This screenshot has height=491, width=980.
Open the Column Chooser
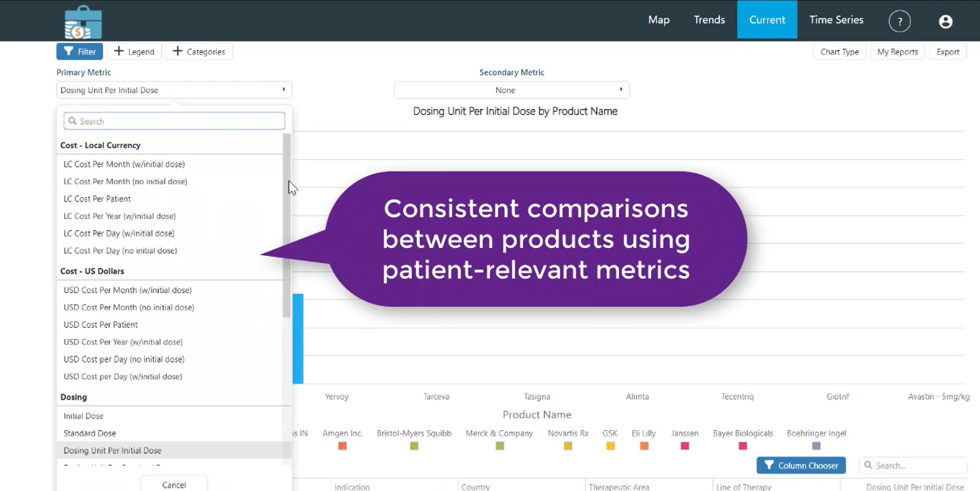click(x=801, y=465)
